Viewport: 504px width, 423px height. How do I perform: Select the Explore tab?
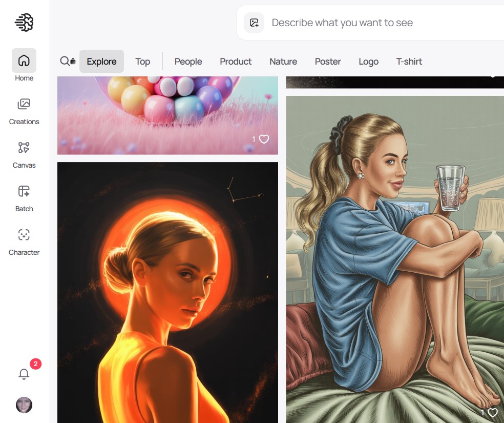tap(101, 62)
